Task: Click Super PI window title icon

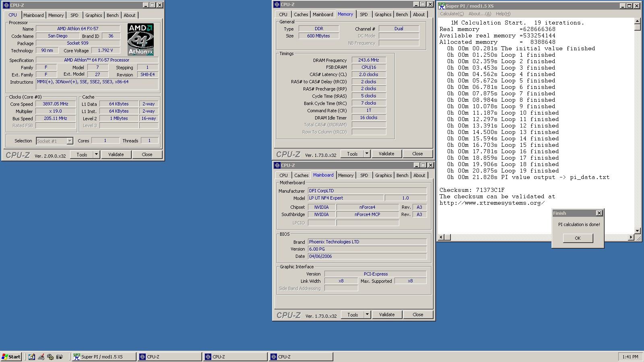Action: click(442, 6)
